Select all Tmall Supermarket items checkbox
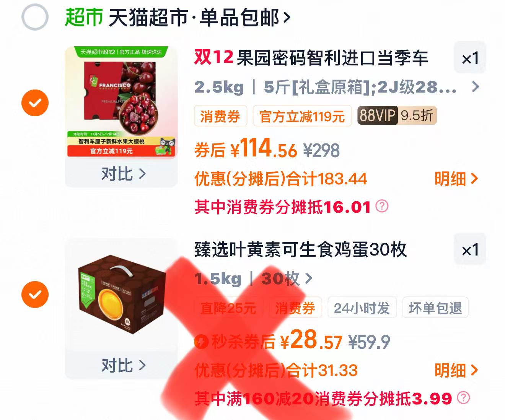Viewport: 505px width, 420px height. [x=35, y=17]
